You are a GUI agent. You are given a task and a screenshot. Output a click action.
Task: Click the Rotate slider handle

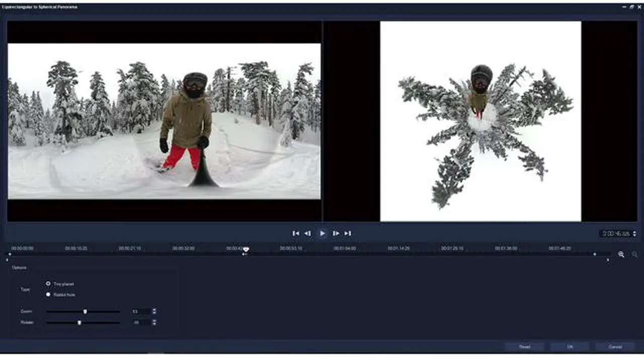(x=79, y=322)
